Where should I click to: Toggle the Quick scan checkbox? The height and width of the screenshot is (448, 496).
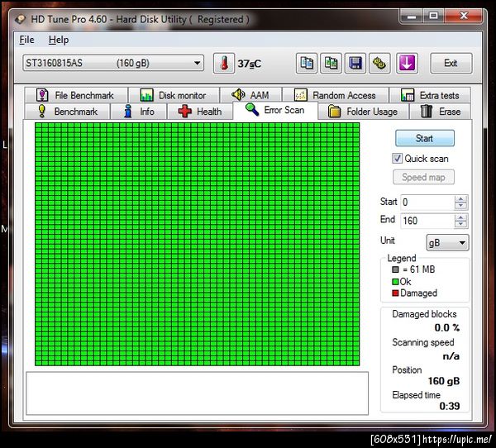(x=398, y=158)
